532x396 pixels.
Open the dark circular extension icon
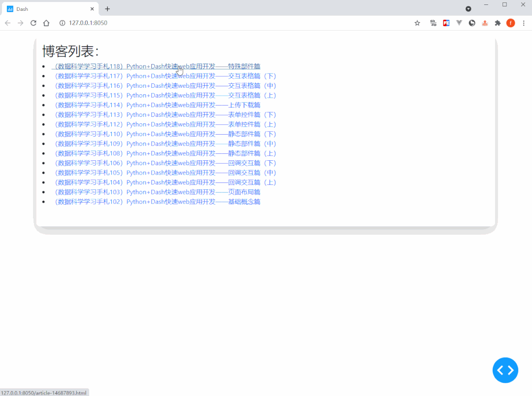coord(472,23)
